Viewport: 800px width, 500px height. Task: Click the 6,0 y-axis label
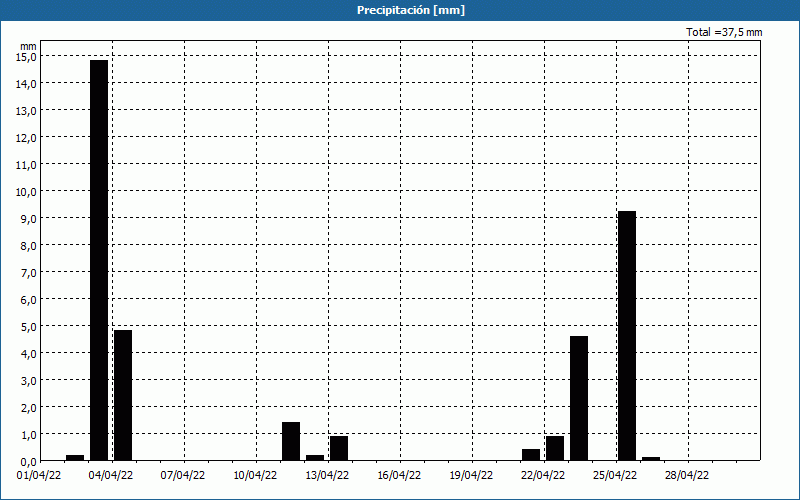28,300
